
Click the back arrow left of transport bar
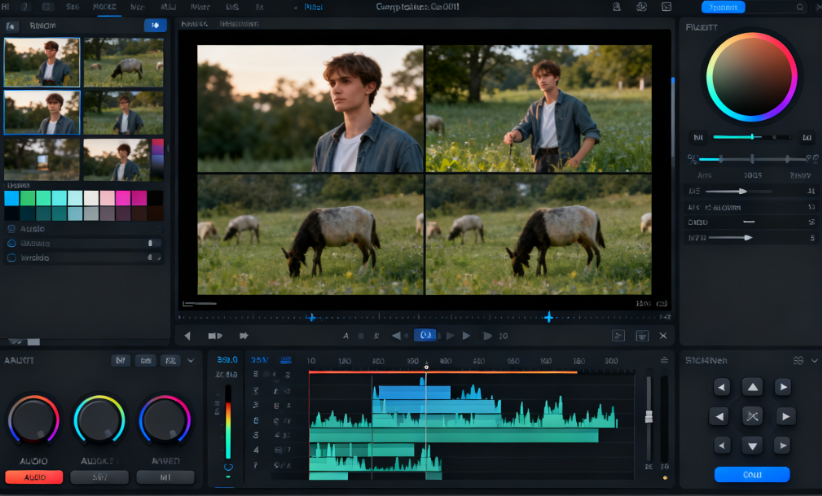pyautogui.click(x=185, y=336)
